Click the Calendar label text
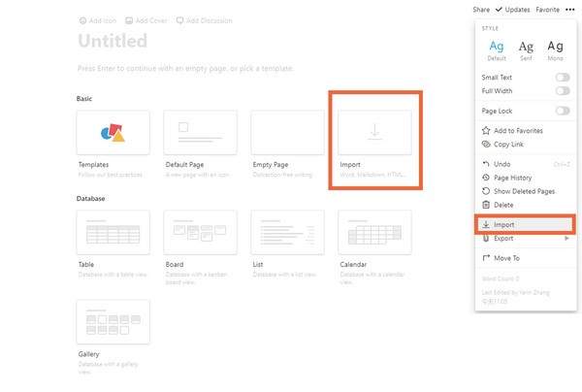This screenshot has height=392, width=582. pos(353,264)
